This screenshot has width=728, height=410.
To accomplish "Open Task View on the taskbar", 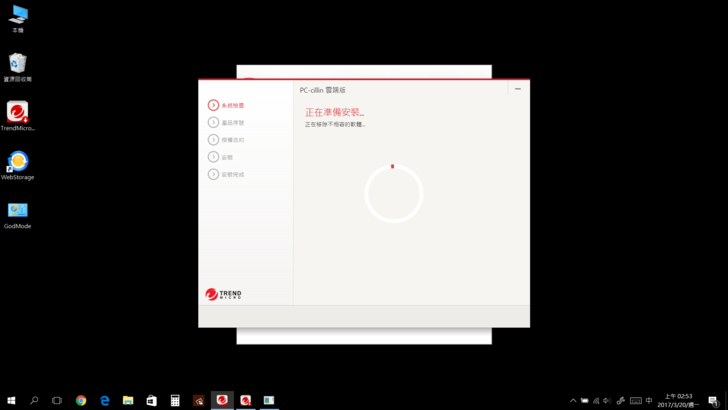I will click(57, 400).
